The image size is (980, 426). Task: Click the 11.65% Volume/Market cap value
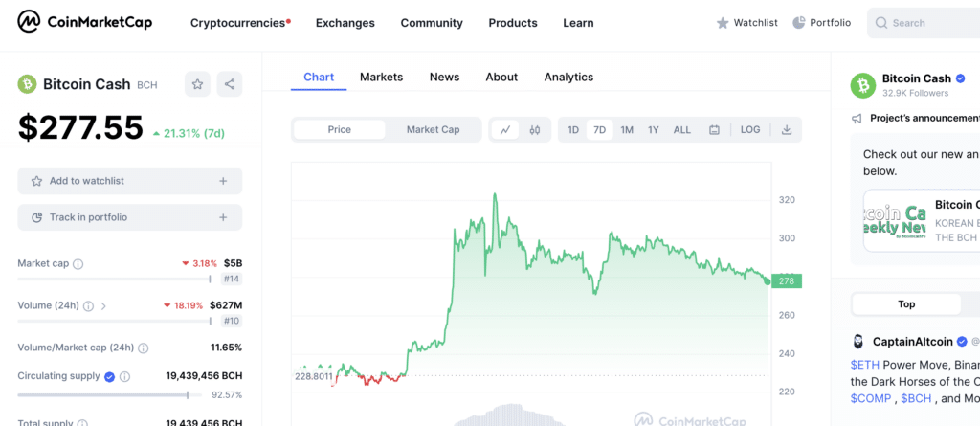(x=226, y=348)
